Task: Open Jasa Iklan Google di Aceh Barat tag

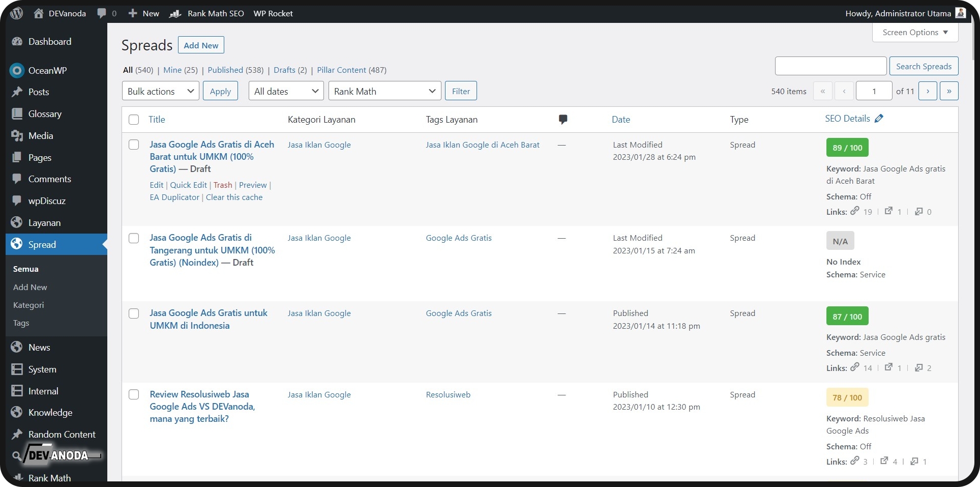Action: [483, 145]
